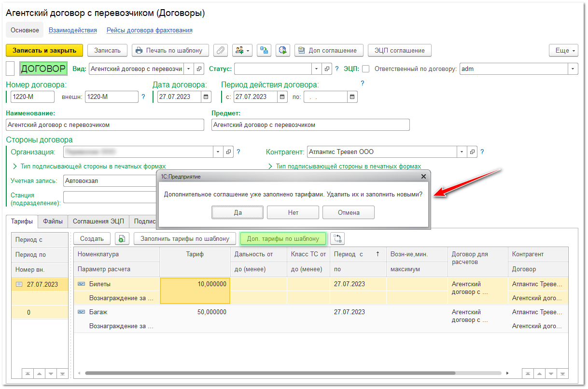Click the globe report icon in toolbar
The height and width of the screenshot is (389, 588).
point(283,50)
